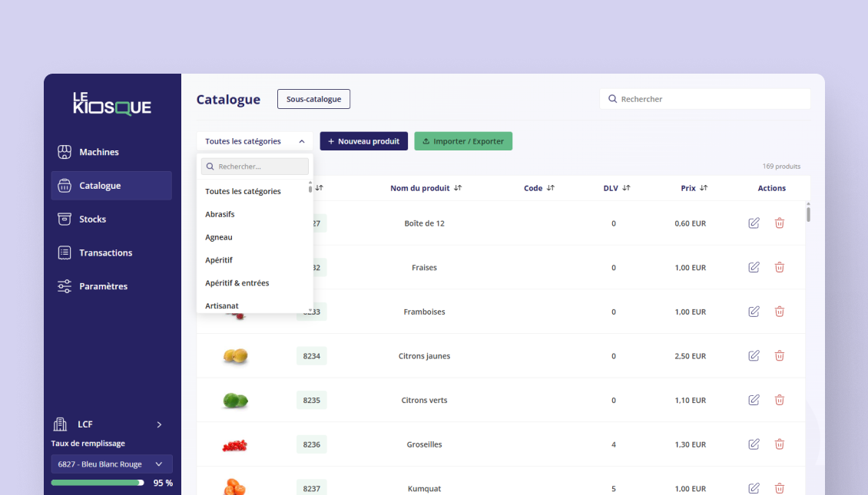This screenshot has width=868, height=495.
Task: Go to Stocks page
Action: (x=111, y=219)
